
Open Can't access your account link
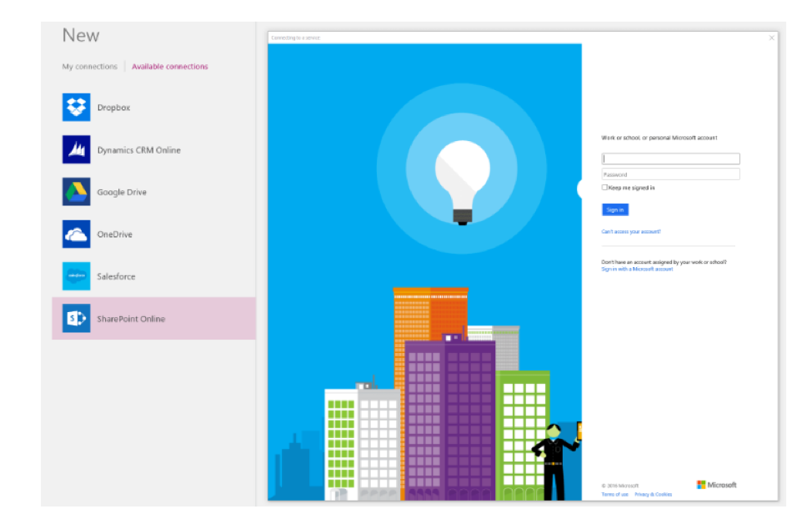tap(631, 232)
